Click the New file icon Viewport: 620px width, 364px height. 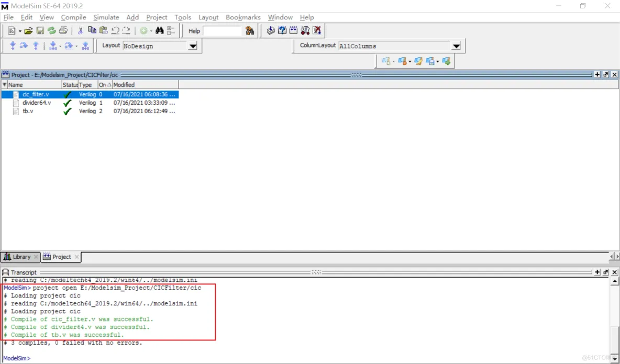pyautogui.click(x=12, y=30)
